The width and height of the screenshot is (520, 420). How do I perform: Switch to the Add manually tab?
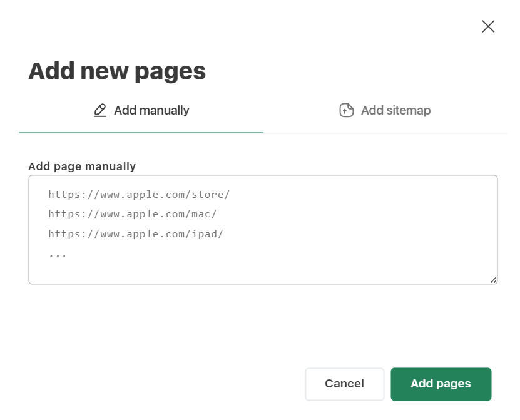[x=141, y=111]
